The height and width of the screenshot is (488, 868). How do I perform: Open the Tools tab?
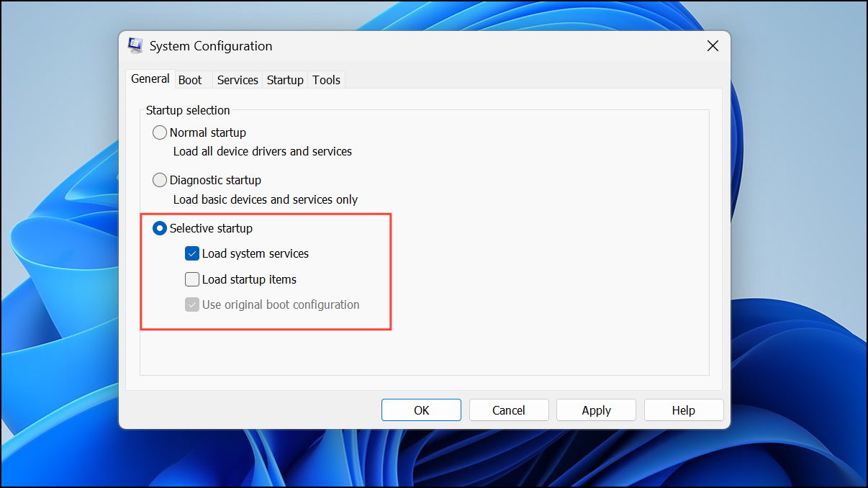pyautogui.click(x=326, y=80)
